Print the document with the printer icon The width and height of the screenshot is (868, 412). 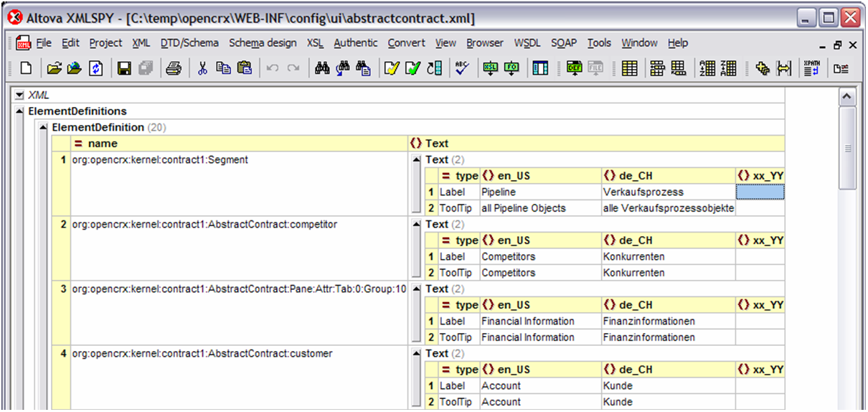(x=174, y=68)
